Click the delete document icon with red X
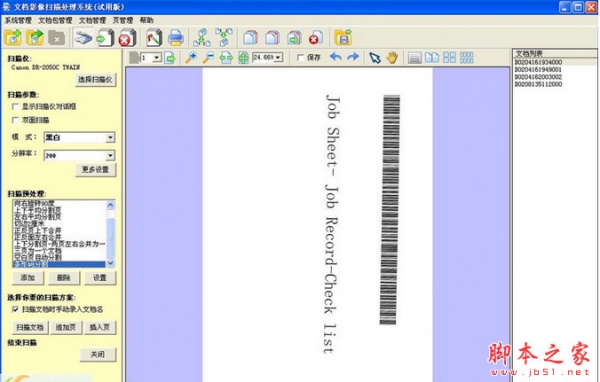The width and height of the screenshot is (600, 382). (x=127, y=38)
